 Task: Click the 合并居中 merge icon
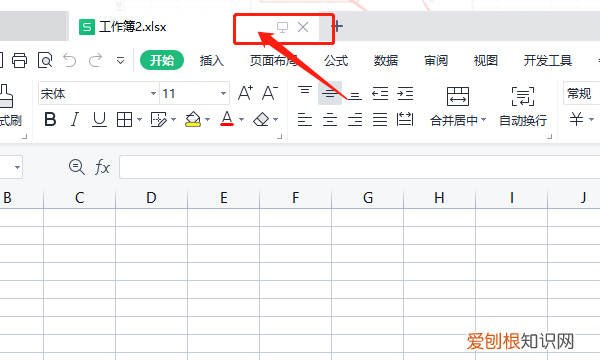pyautogui.click(x=458, y=96)
